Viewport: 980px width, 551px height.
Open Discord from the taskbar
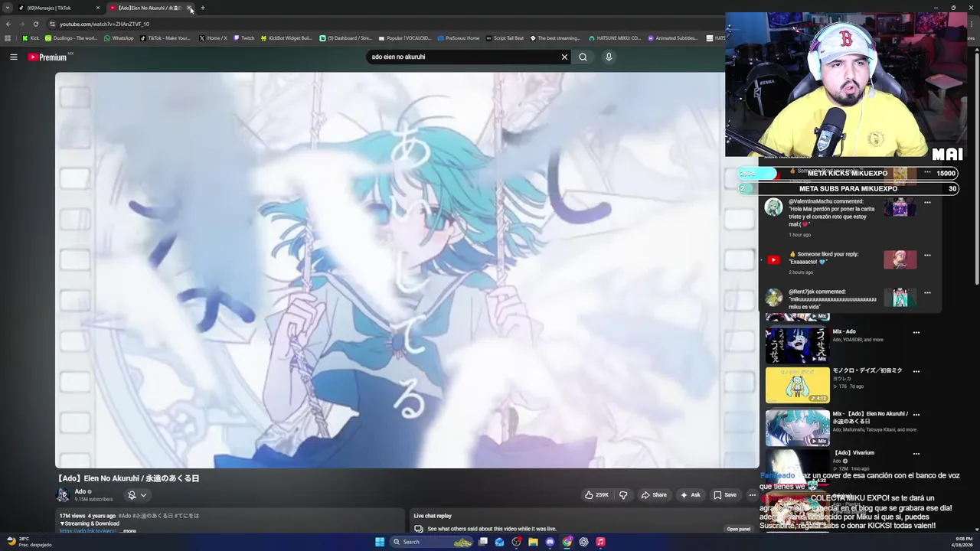click(550, 542)
